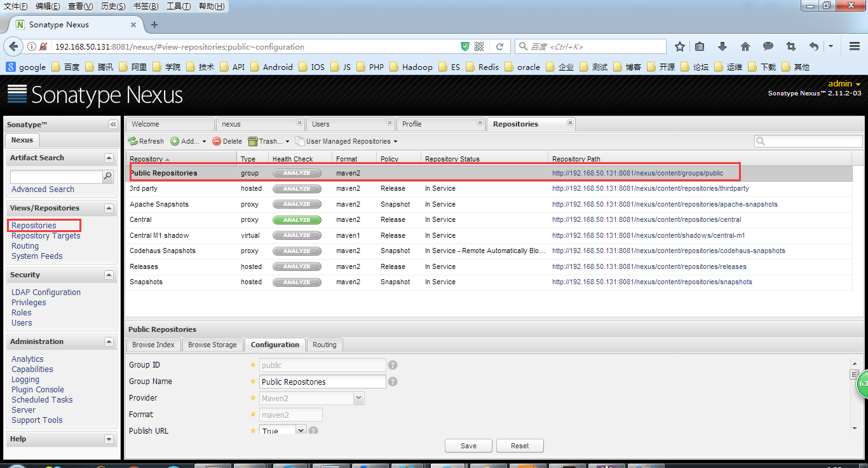
Task: Click the repository filter search box
Action: [808, 141]
